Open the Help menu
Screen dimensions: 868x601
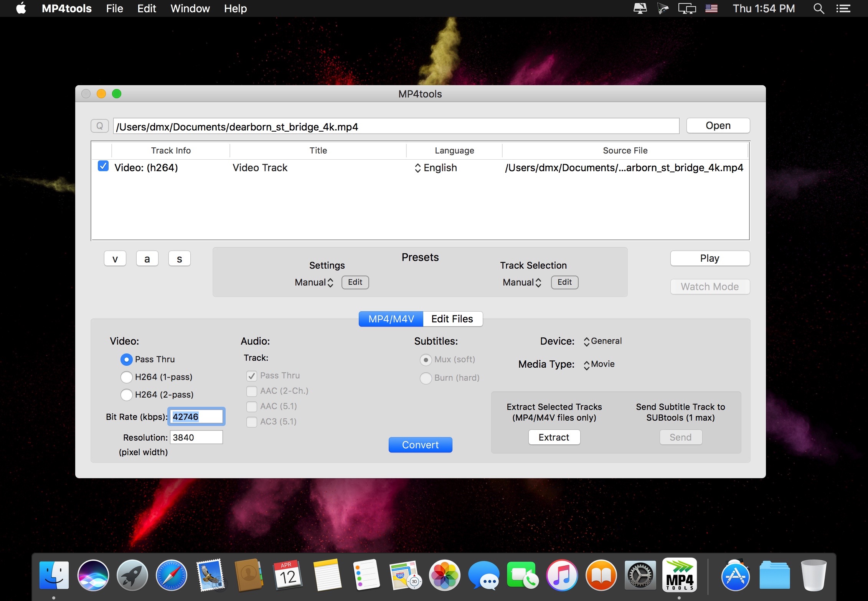(235, 8)
